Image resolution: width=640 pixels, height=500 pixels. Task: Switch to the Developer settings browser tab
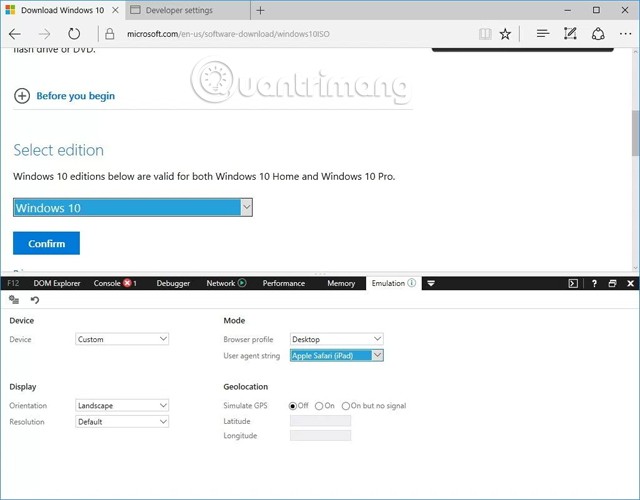[x=183, y=10]
